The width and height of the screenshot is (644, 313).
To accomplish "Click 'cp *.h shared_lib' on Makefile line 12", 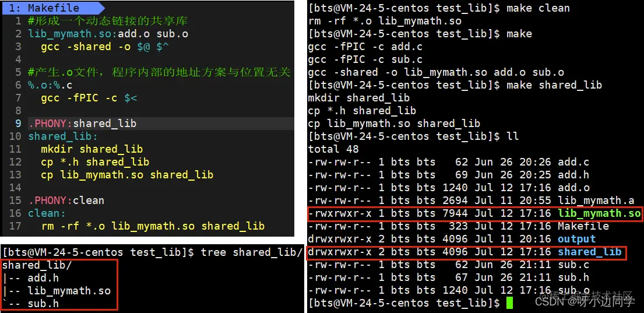I will pyautogui.click(x=95, y=162).
